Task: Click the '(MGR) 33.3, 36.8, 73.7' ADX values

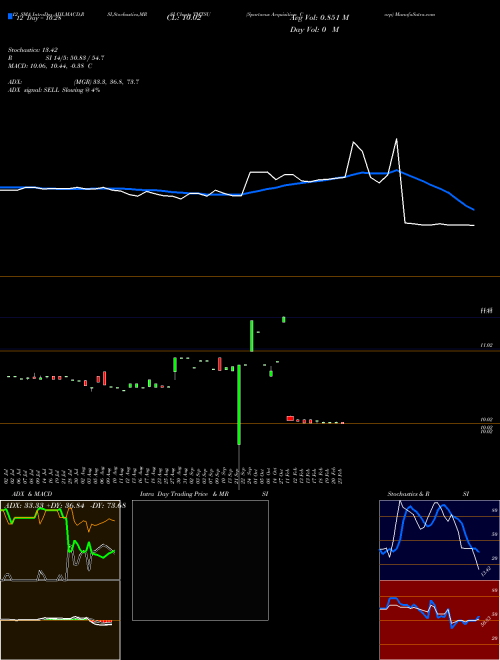Action: tap(106, 82)
